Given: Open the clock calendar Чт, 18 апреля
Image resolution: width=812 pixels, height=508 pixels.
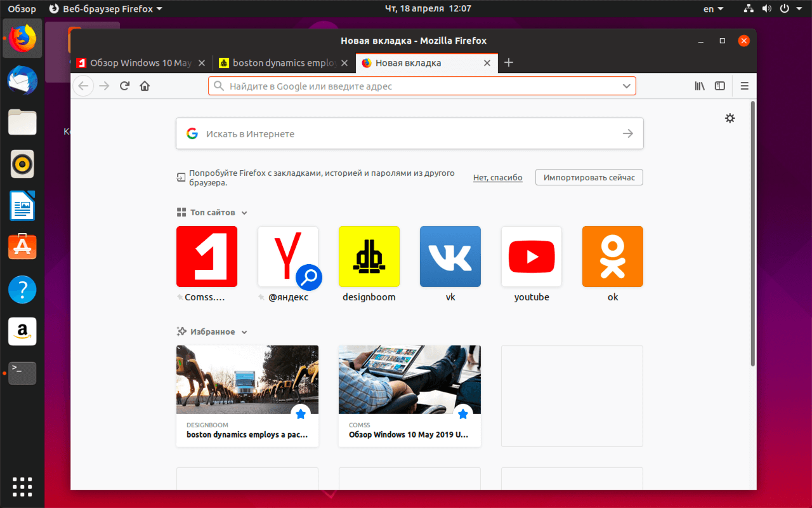Looking at the screenshot, I should point(428,9).
